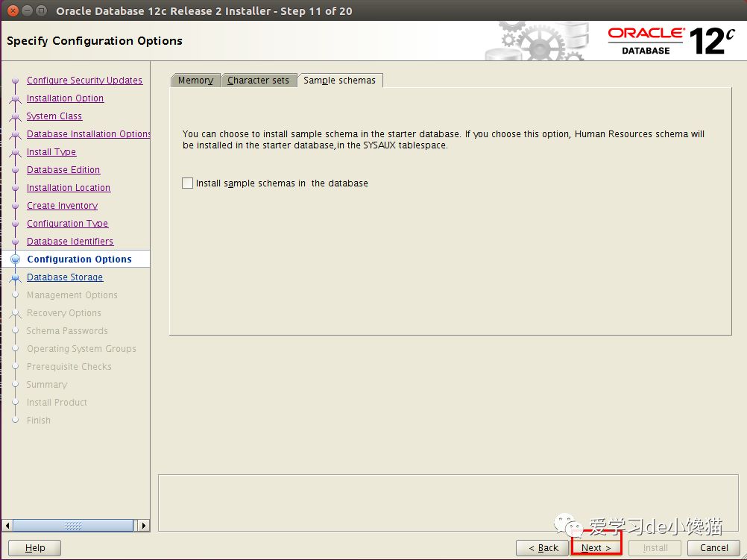Click sidebar scrollbar right arrow

pos(144,526)
